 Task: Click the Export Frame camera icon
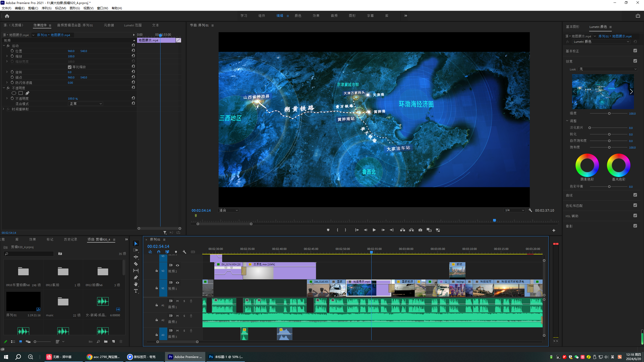[420, 230]
